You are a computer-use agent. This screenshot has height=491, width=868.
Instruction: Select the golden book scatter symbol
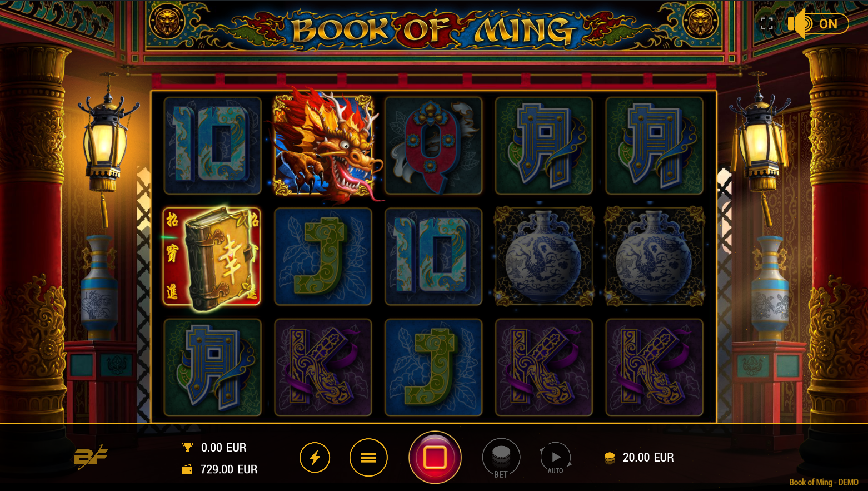click(x=212, y=256)
